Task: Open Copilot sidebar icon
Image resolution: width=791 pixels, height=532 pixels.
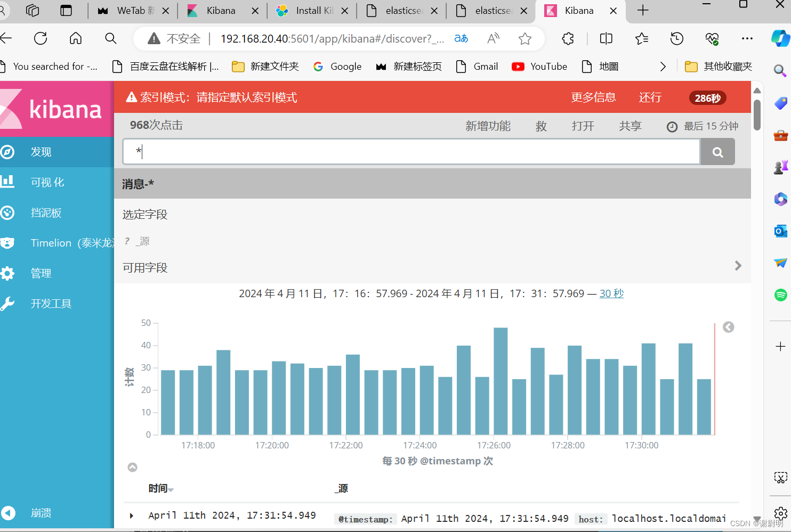Action: (780, 38)
